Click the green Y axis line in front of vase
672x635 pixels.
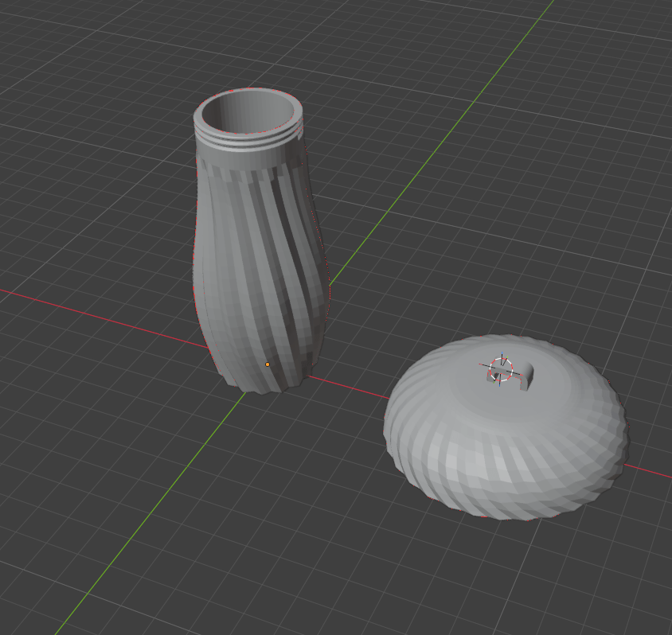coord(150,514)
